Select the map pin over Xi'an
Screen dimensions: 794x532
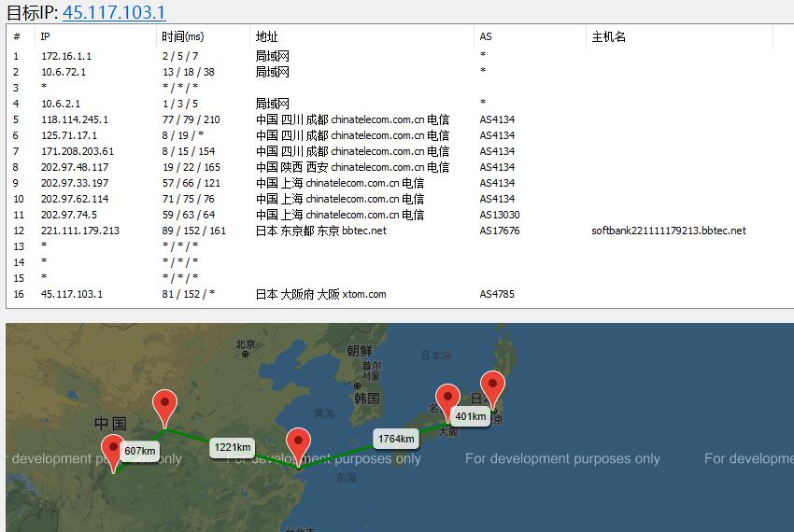pyautogui.click(x=164, y=409)
